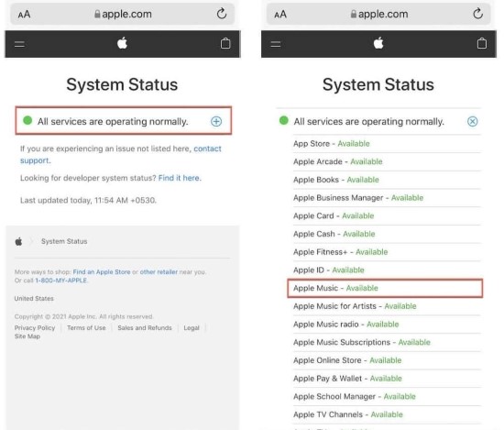Tap 'System Status' breadcrumb text in footer
The height and width of the screenshot is (430, 504).
point(64,241)
